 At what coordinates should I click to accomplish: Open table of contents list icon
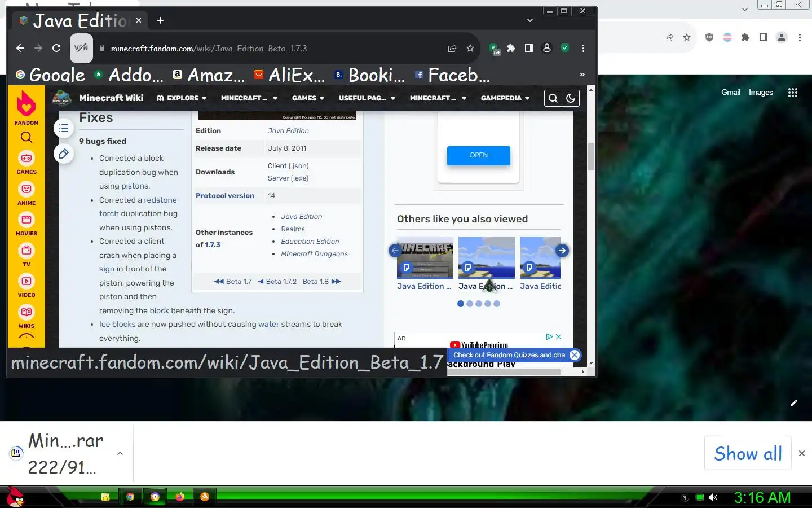coord(64,129)
